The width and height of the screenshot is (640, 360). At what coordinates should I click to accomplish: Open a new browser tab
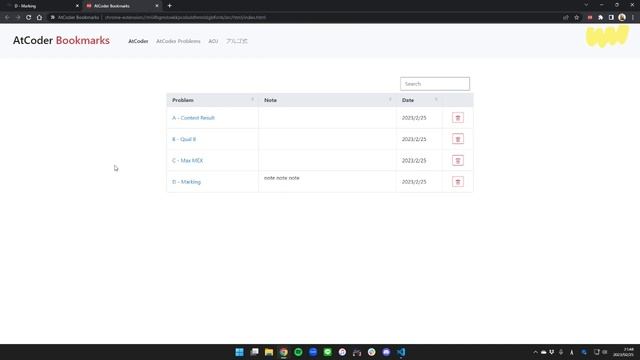tap(169, 6)
